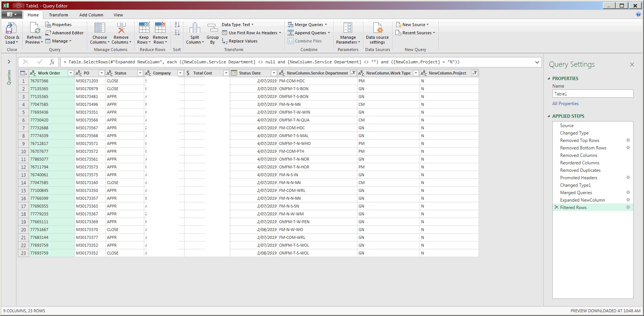Viewport: 644px width, 316px height.
Task: Sort ascending with the A-Z icon
Action: pyautogui.click(x=177, y=25)
